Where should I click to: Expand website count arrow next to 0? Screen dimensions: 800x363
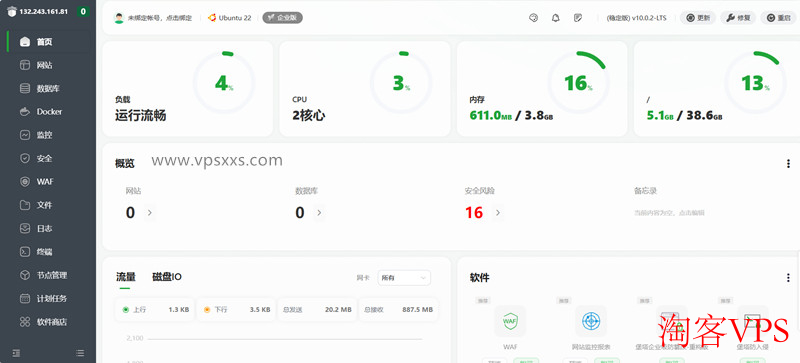click(149, 213)
